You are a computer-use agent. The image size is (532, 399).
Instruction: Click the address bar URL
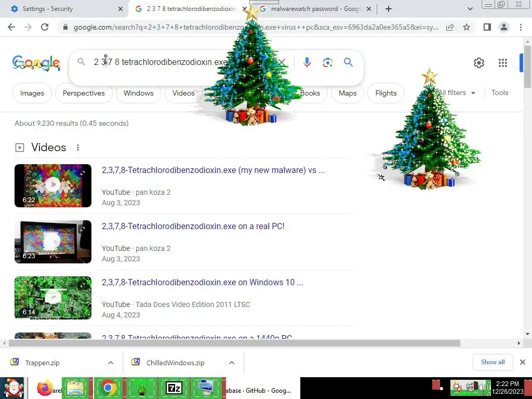click(256, 27)
